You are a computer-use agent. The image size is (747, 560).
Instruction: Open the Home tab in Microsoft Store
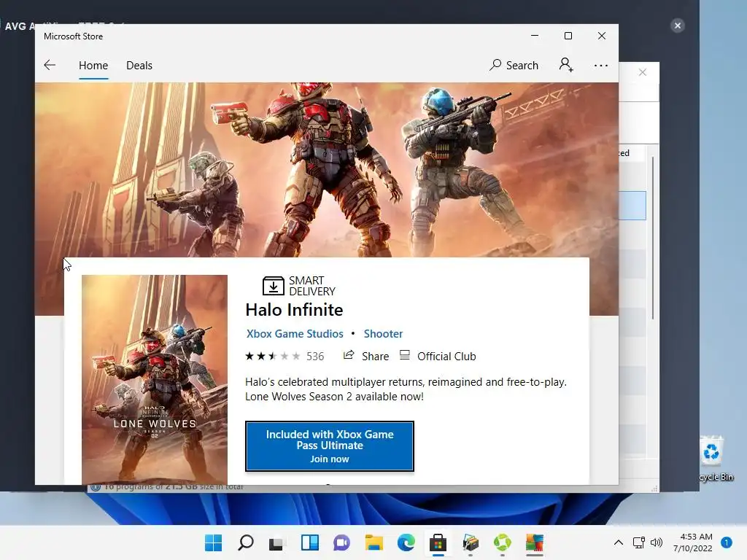[x=93, y=65]
